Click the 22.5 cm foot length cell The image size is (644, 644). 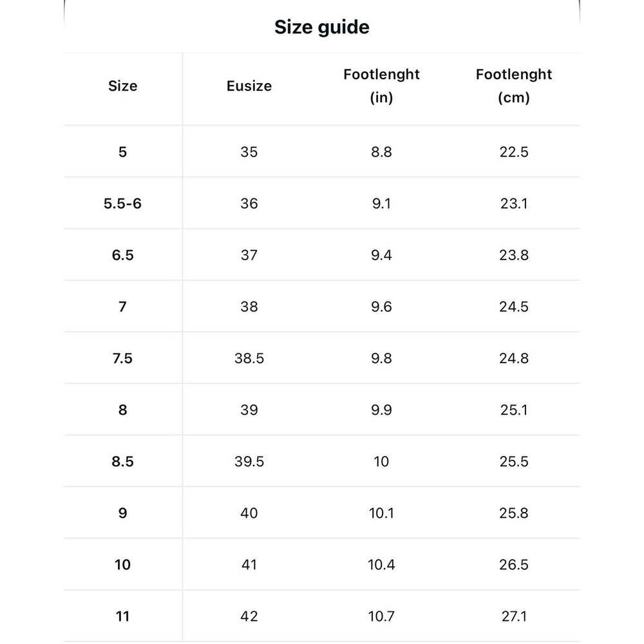click(x=514, y=152)
